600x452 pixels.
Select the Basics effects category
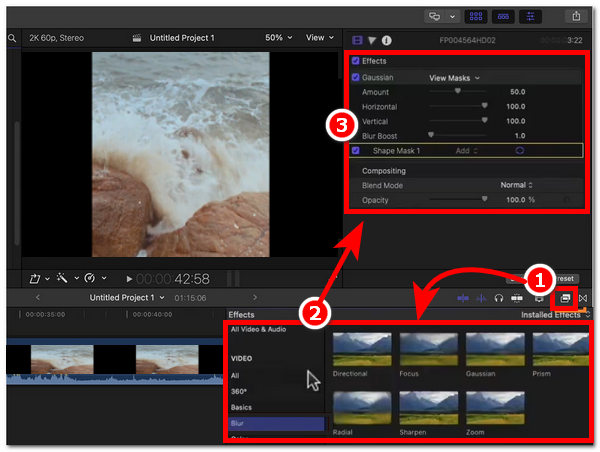pyautogui.click(x=241, y=407)
